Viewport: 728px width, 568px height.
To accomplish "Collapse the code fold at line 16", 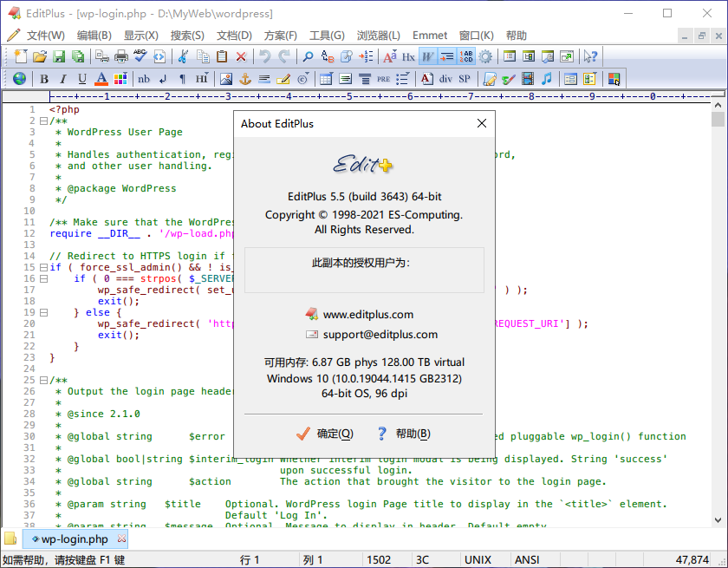I will 43,278.
